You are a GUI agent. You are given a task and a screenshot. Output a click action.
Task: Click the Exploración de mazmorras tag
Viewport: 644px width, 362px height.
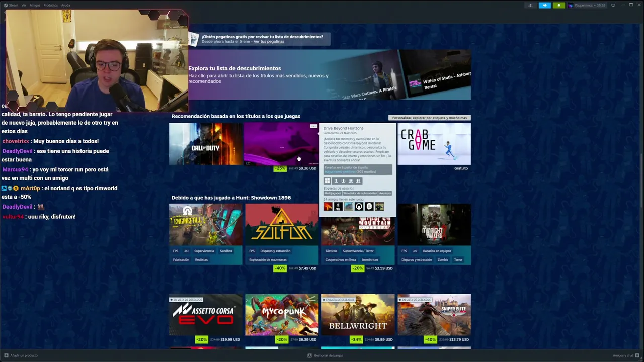[268, 260]
